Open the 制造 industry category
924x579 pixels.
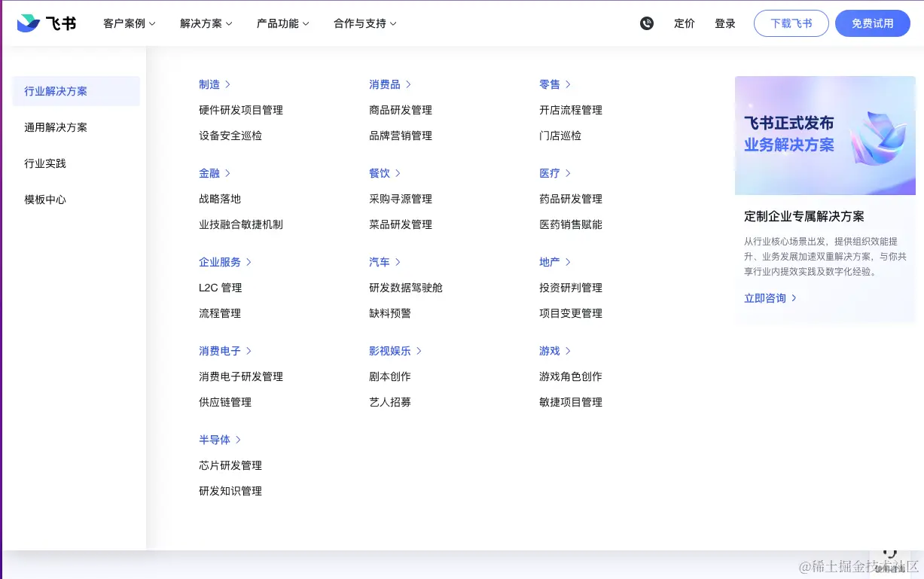pyautogui.click(x=215, y=84)
